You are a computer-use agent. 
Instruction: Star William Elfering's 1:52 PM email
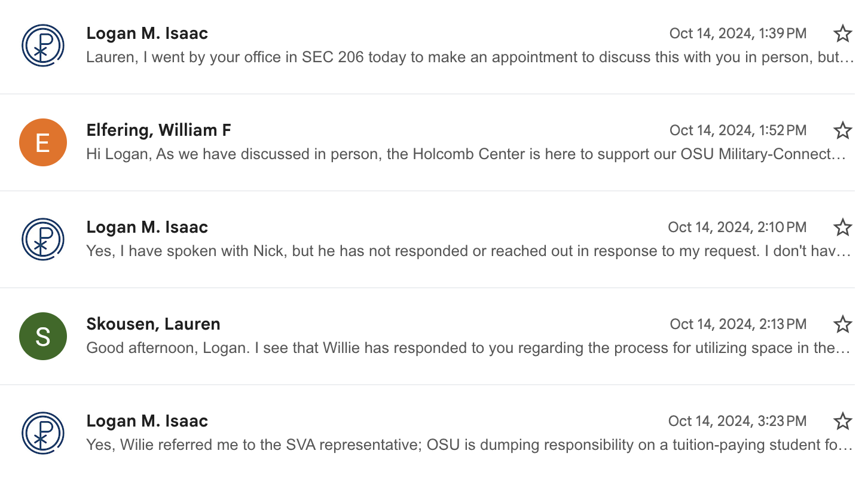842,130
